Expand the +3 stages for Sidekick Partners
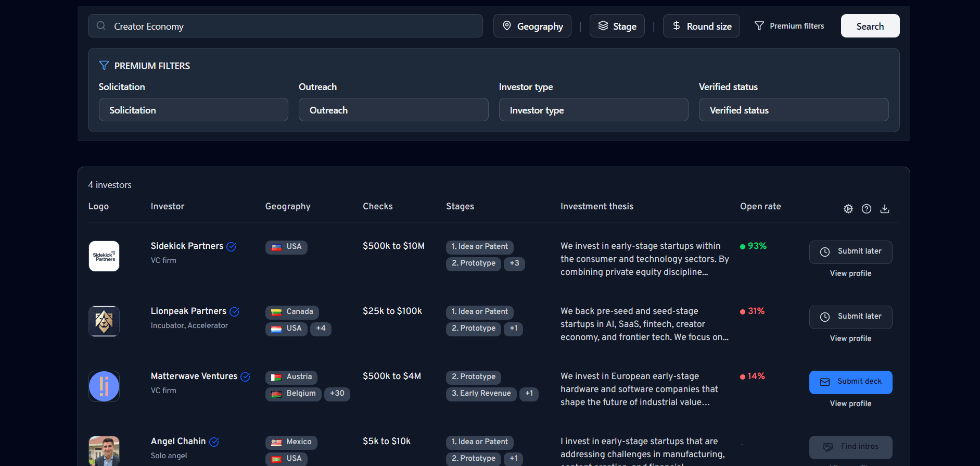980x466 pixels. coord(514,263)
